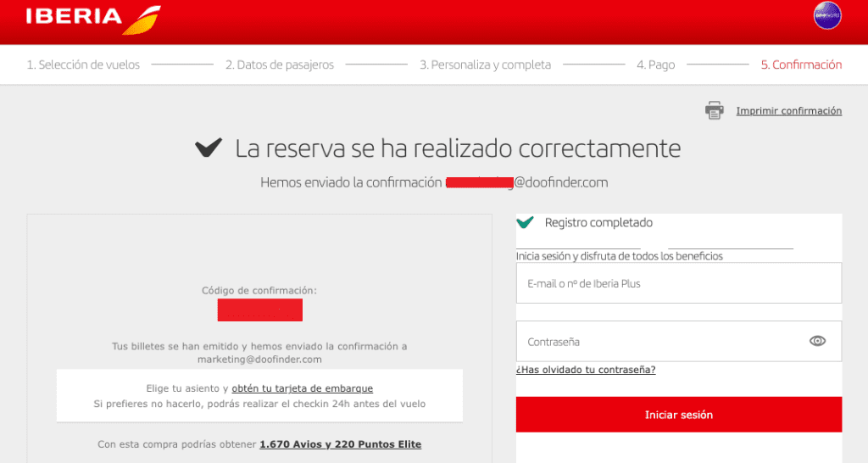Image resolution: width=868 pixels, height=463 pixels.
Task: Open obtén tu tarjeta de embarque link
Action: 303,388
